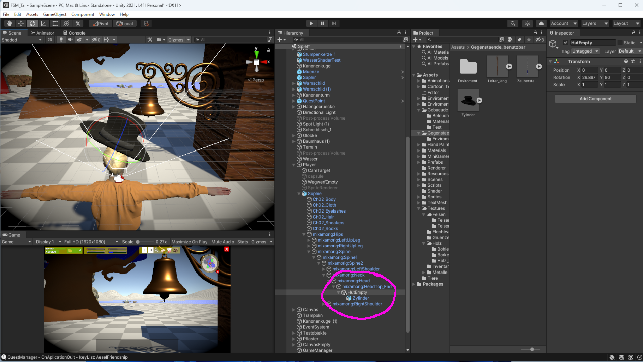Select the Move tool
Screen dimensions: 644x362
click(21, 23)
